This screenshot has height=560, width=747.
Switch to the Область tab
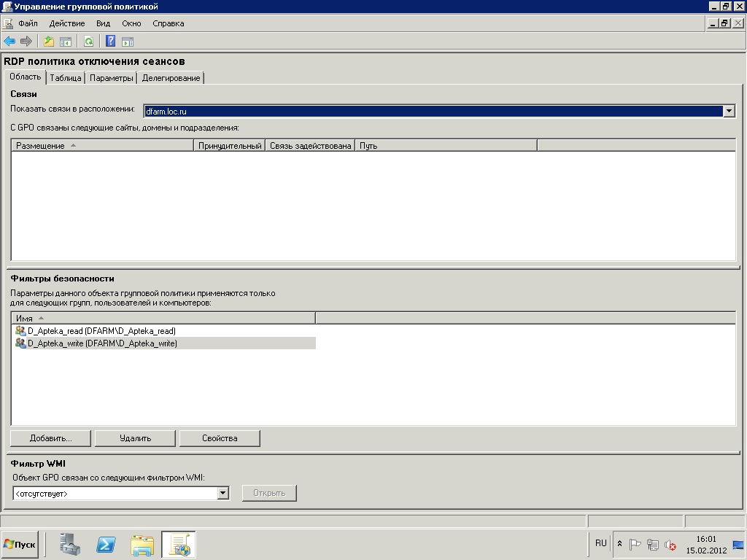[x=26, y=77]
